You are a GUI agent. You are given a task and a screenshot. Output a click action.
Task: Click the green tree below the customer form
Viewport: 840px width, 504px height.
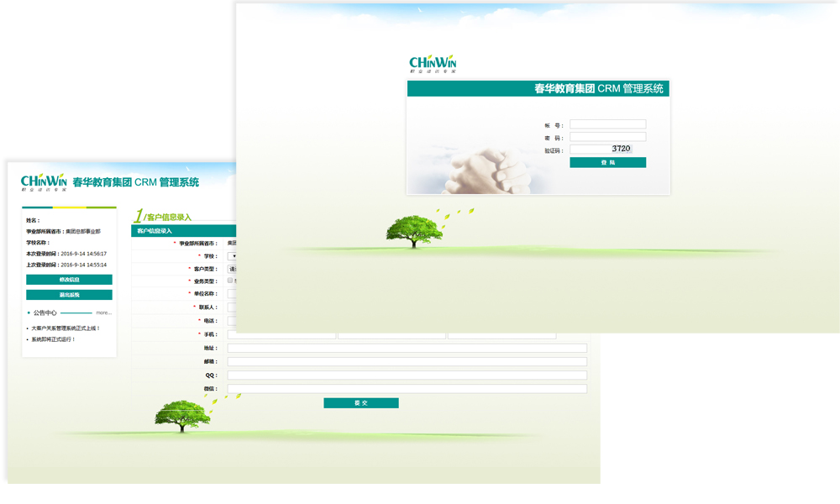tap(182, 415)
